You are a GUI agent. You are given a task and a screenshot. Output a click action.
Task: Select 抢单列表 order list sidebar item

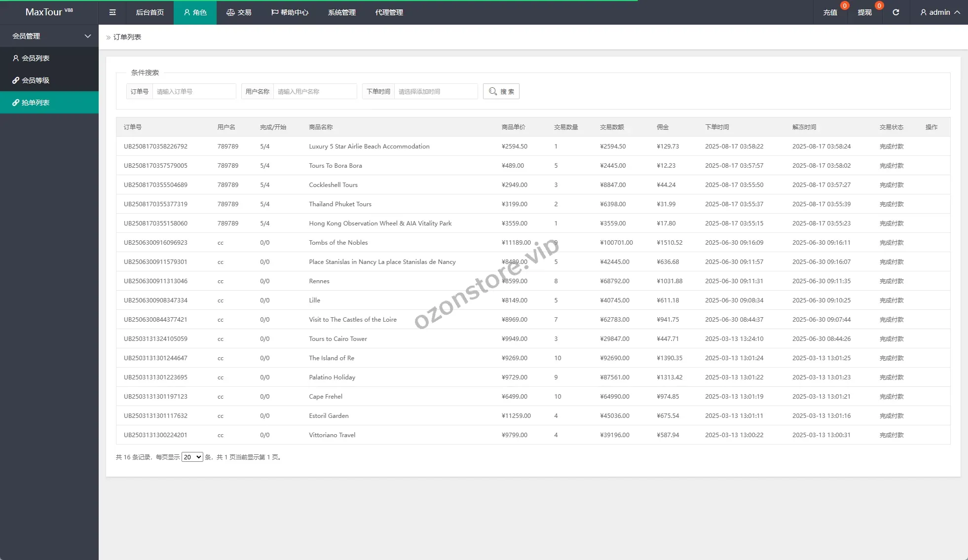(x=36, y=103)
